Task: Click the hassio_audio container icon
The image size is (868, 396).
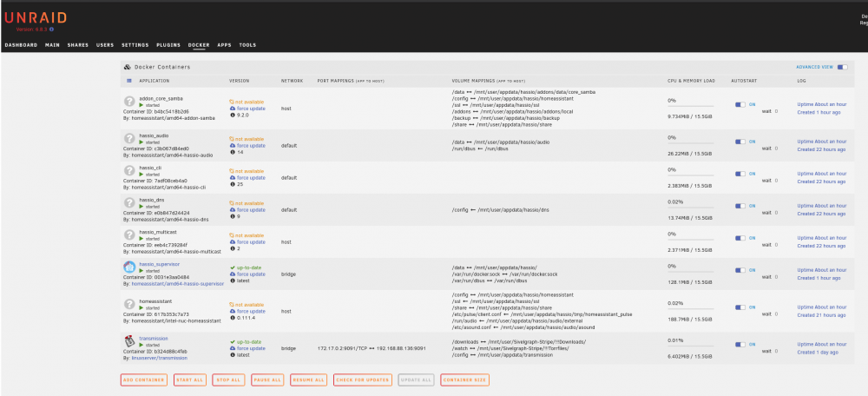Action: coord(129,138)
